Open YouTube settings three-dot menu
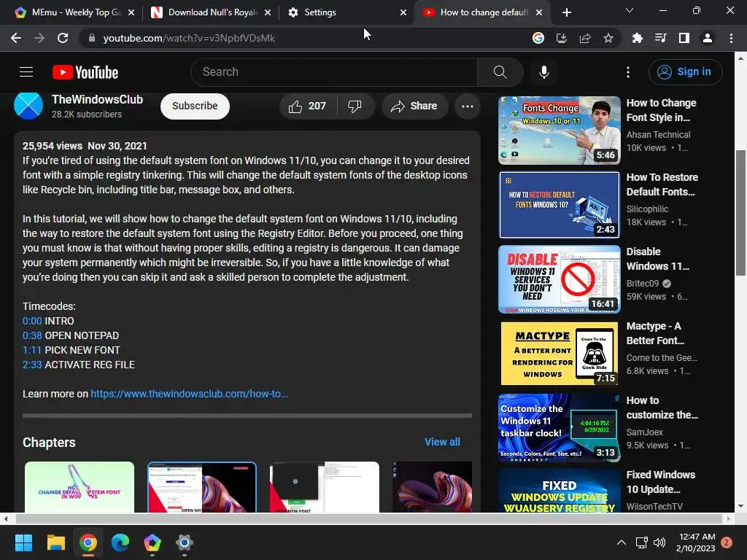 pos(628,72)
